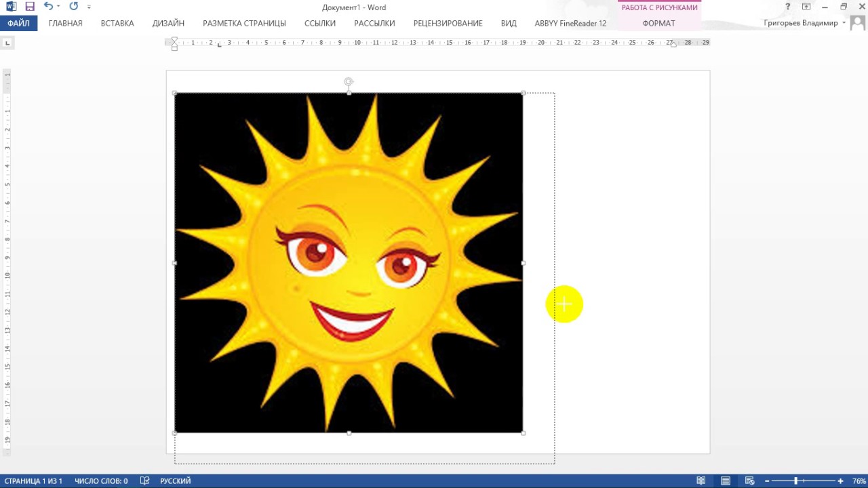Click the left-middle resize handle of picture
Screen dimensions: 868x488
[x=175, y=262]
